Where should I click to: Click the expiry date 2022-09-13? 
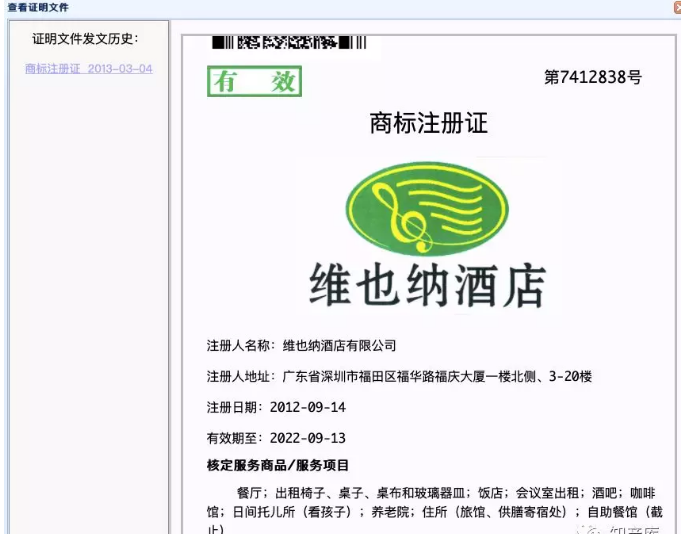pos(308,438)
